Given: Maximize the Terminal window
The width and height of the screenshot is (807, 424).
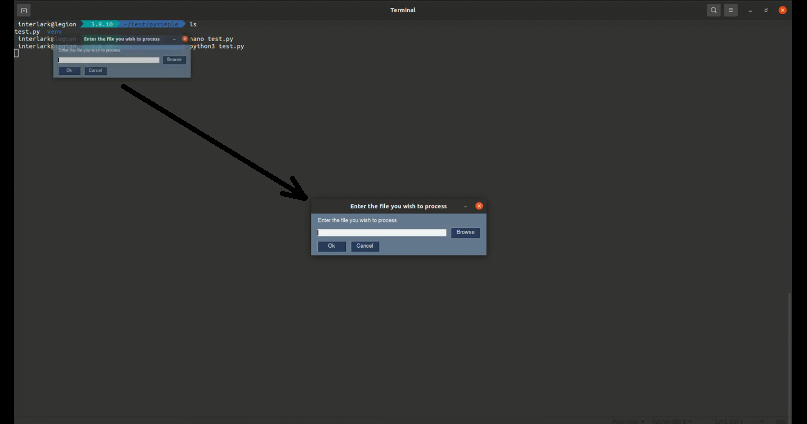Looking at the screenshot, I should (x=766, y=10).
